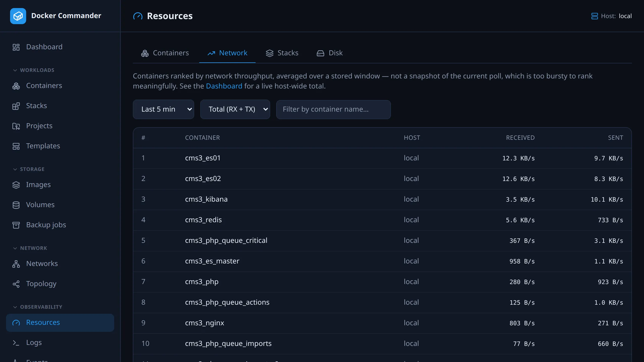This screenshot has height=362, width=644.
Task: Click the cms3_nginx container name
Action: [204, 323]
